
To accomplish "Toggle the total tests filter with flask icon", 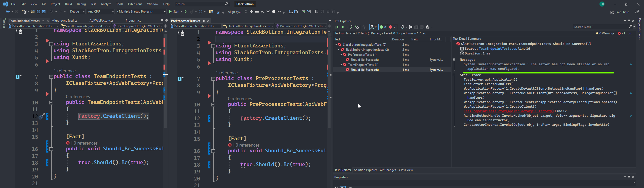I will [x=374, y=27].
